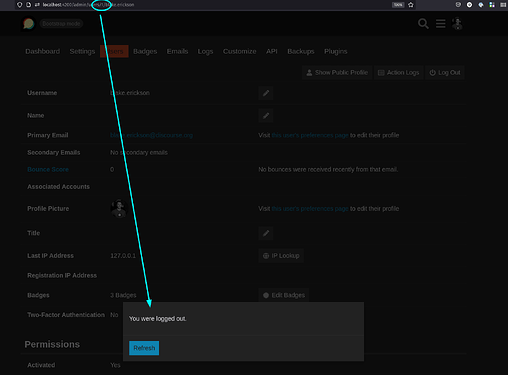The height and width of the screenshot is (375, 508).
Task: Click the Discourse site logo
Action: [29, 24]
